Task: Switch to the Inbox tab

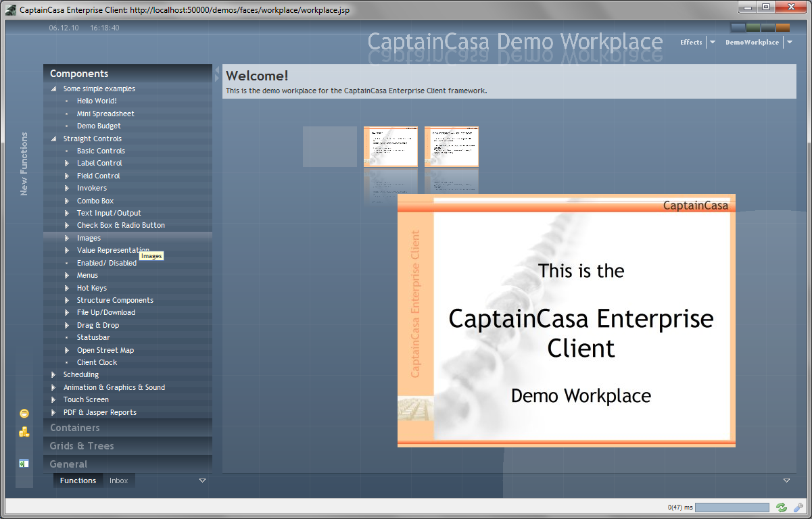Action: [x=119, y=480]
